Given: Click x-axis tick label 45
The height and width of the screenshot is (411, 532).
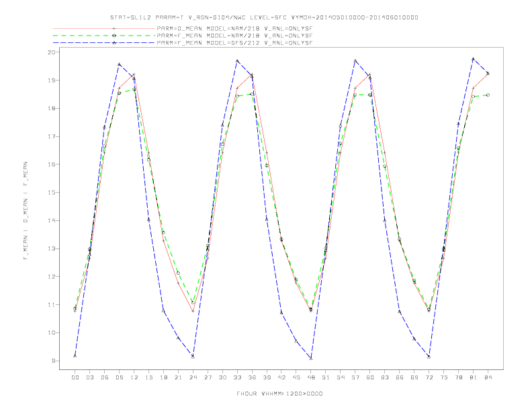Looking at the screenshot, I should pos(296,377).
